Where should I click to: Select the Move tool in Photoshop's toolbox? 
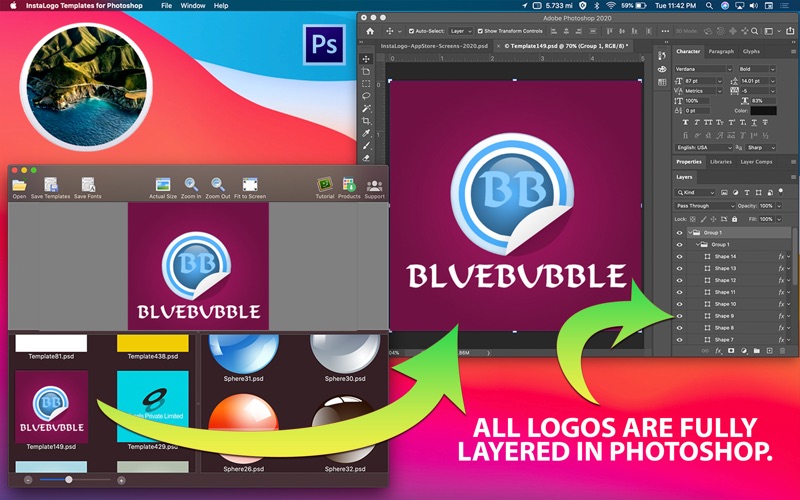point(366,59)
